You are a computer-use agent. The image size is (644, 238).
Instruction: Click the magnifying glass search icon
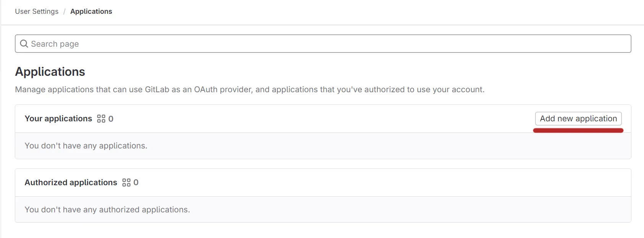tap(24, 44)
